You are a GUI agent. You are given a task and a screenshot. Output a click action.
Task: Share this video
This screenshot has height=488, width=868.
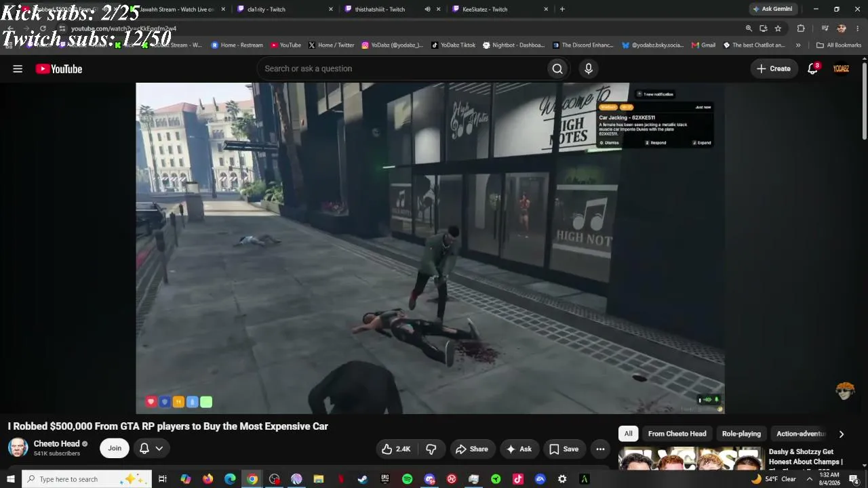point(472,449)
